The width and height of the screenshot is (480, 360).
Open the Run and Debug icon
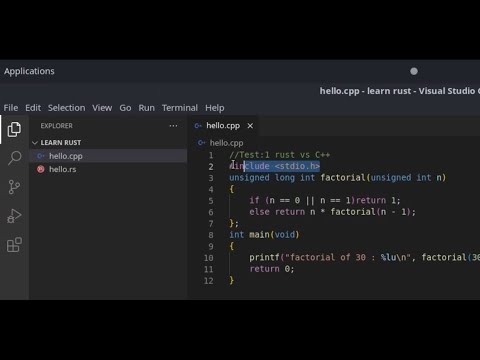pyautogui.click(x=14, y=216)
